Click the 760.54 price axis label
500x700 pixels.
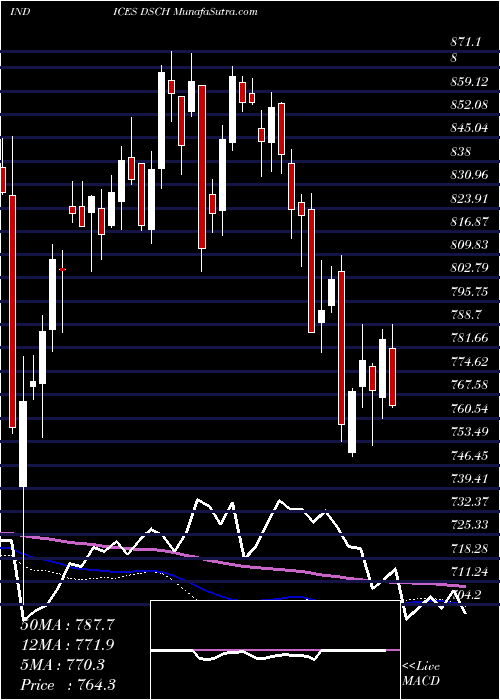[469, 408]
